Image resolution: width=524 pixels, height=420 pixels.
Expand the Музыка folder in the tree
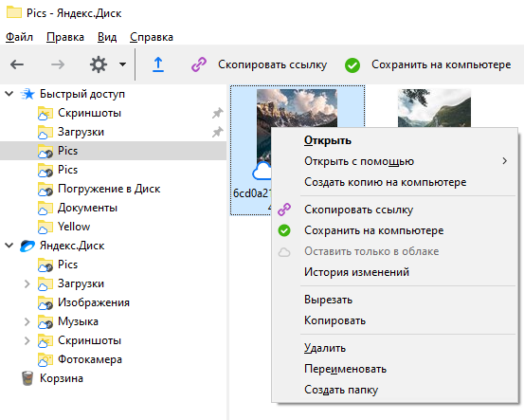[x=27, y=321]
